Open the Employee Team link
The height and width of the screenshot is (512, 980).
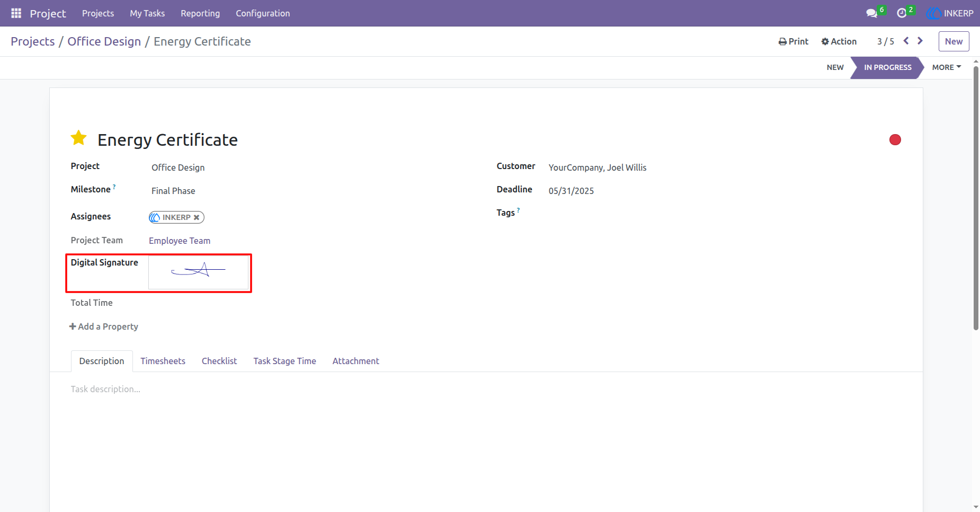point(180,241)
